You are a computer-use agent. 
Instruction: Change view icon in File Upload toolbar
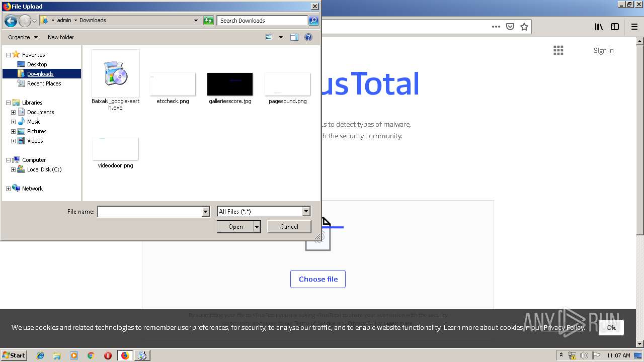(269, 37)
